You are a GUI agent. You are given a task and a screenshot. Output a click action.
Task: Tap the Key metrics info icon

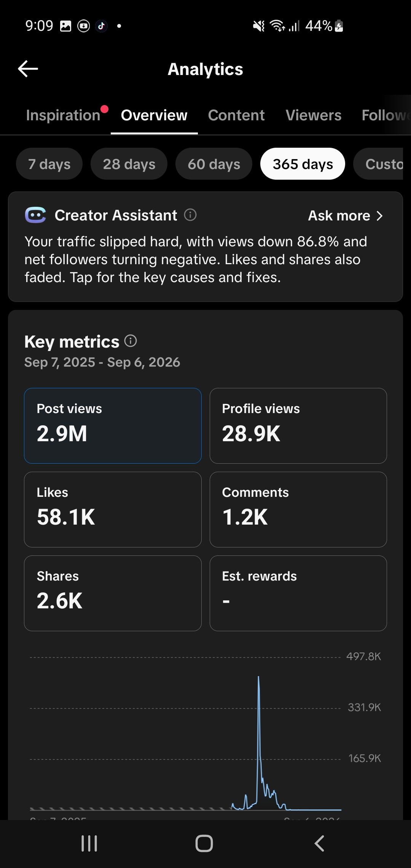tap(131, 341)
